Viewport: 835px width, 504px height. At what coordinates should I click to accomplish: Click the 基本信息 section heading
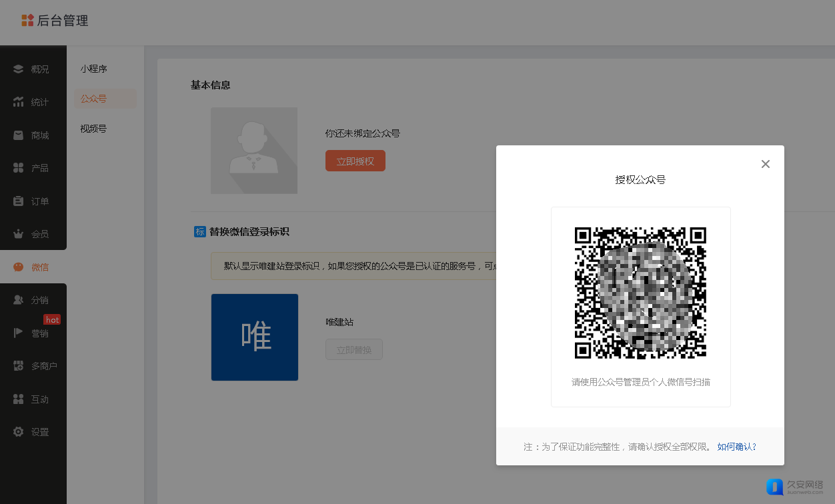click(x=211, y=85)
